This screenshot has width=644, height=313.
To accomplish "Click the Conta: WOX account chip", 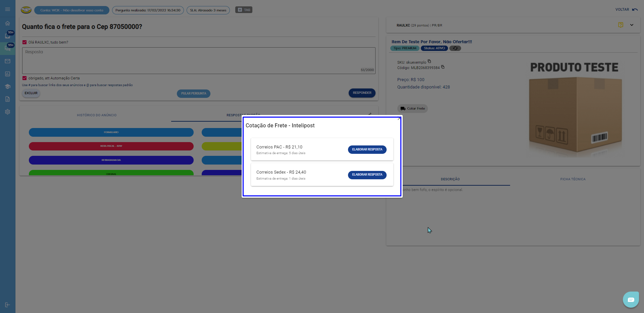I will tap(72, 10).
